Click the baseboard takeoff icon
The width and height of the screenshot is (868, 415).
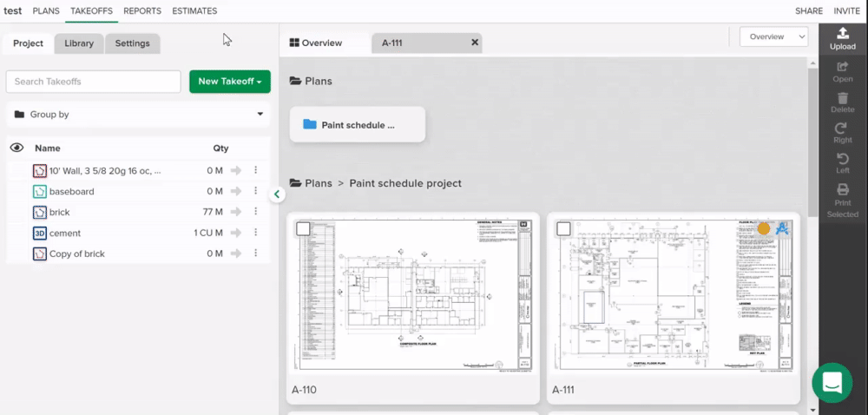39,192
